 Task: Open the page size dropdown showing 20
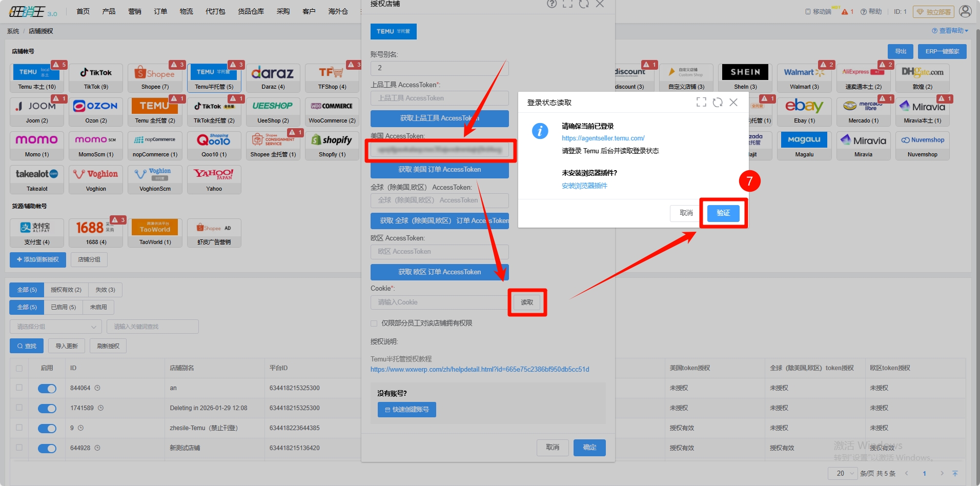pyautogui.click(x=842, y=473)
